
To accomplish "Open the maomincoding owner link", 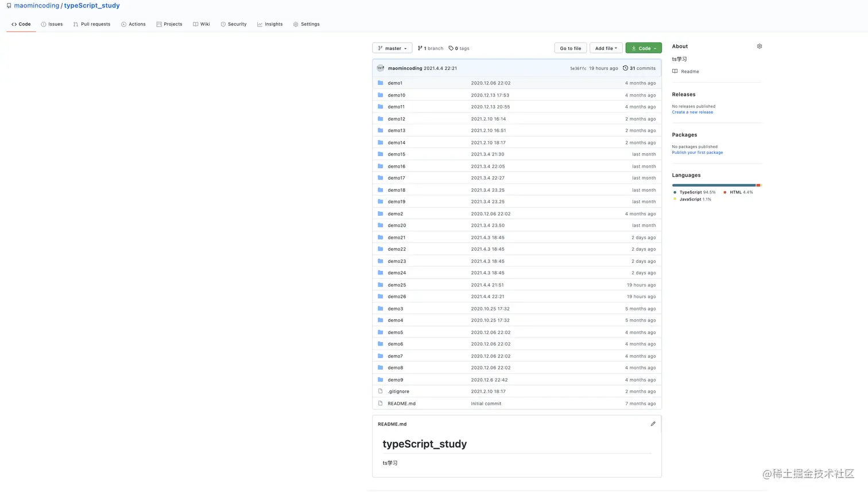I will point(37,6).
